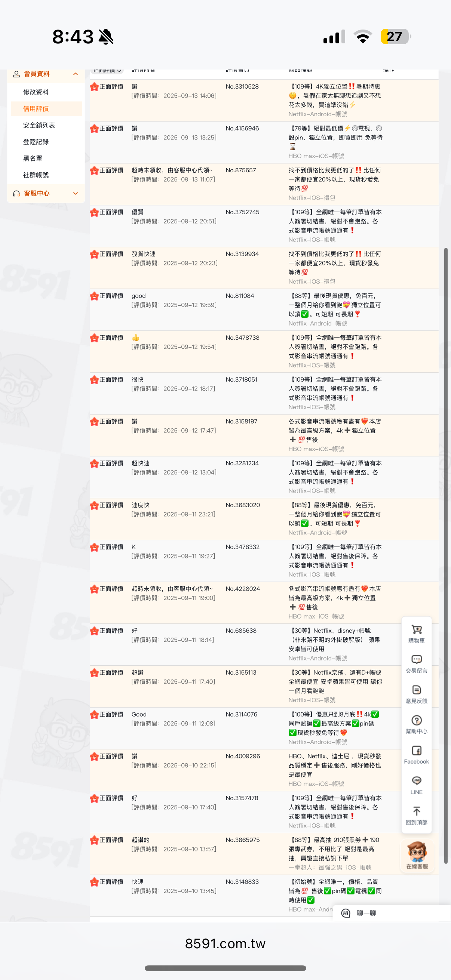Screen dimensions: 451x980
Task: Open the LINE contact icon
Action: 416,785
